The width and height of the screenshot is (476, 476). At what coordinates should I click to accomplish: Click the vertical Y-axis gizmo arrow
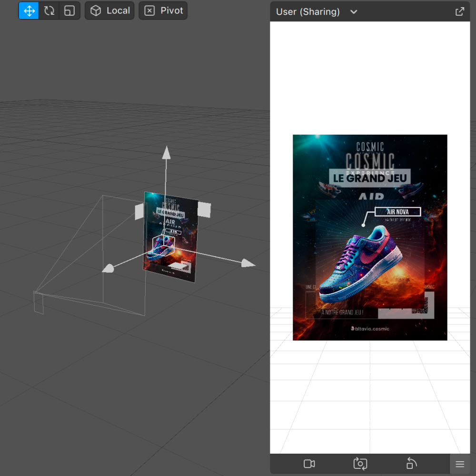coord(166,152)
